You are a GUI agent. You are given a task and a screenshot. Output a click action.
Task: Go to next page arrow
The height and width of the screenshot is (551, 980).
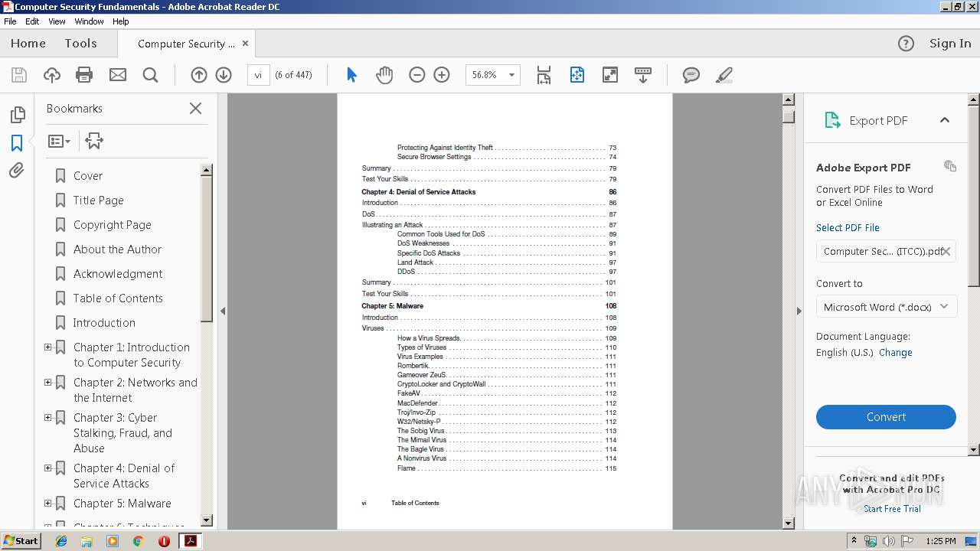coord(224,75)
